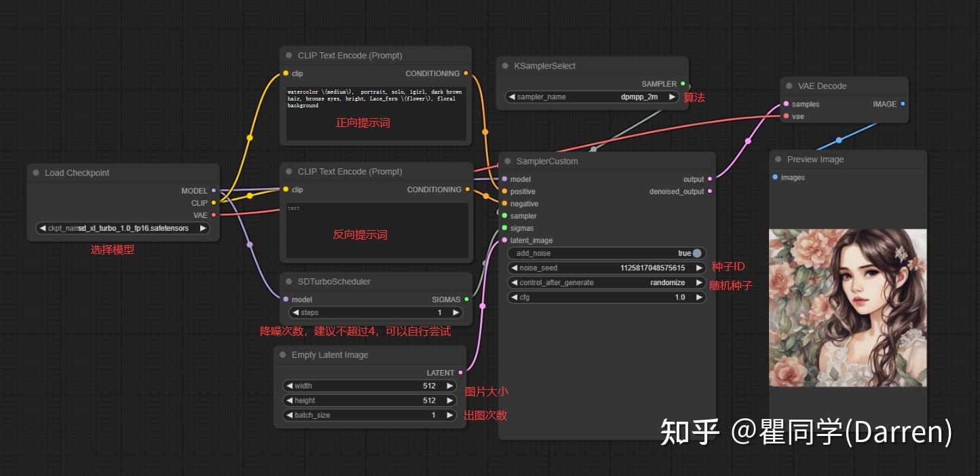980x476 pixels.
Task: Select the SamplerCustom node title
Action: click(547, 162)
